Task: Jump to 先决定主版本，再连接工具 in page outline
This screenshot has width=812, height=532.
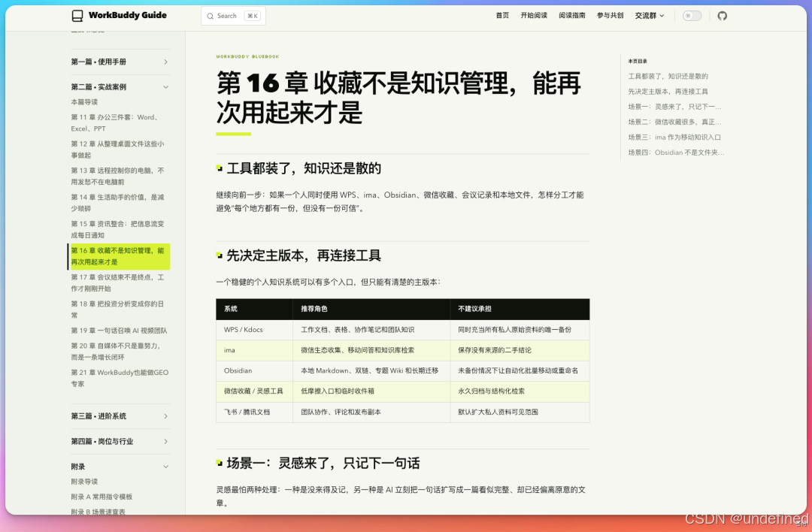Action: click(x=668, y=92)
